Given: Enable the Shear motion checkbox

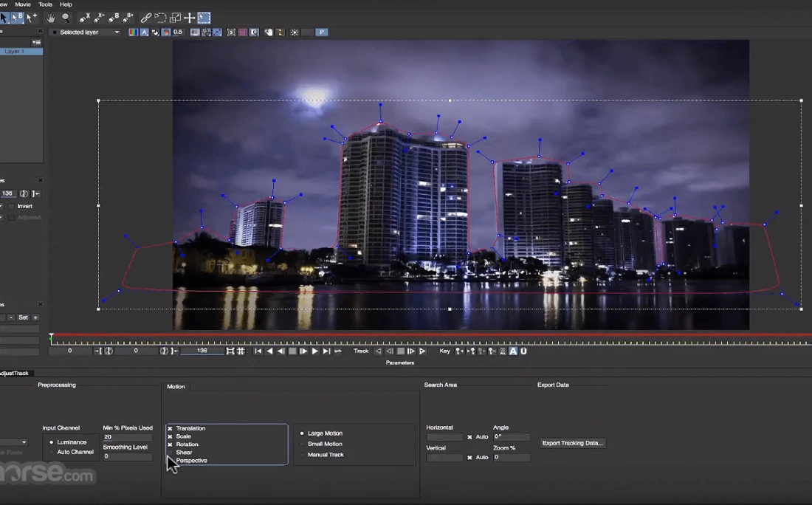Looking at the screenshot, I should tap(170, 453).
